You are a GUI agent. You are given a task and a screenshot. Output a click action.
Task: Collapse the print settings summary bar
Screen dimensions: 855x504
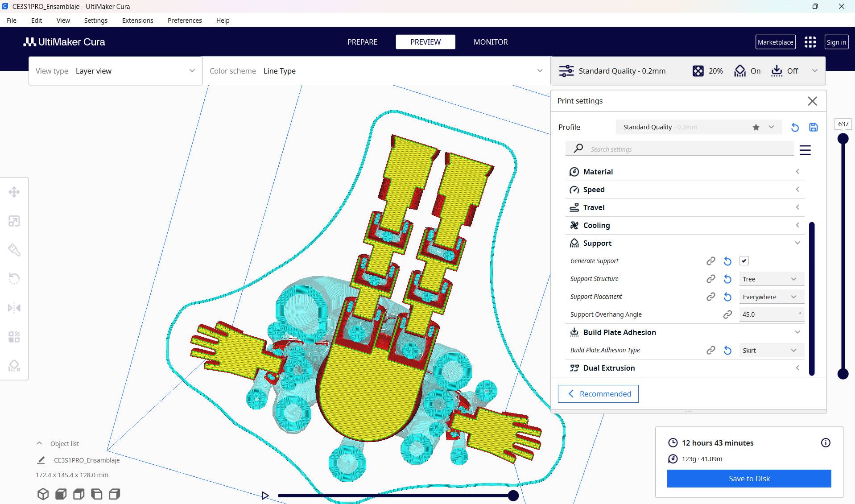[x=814, y=71]
